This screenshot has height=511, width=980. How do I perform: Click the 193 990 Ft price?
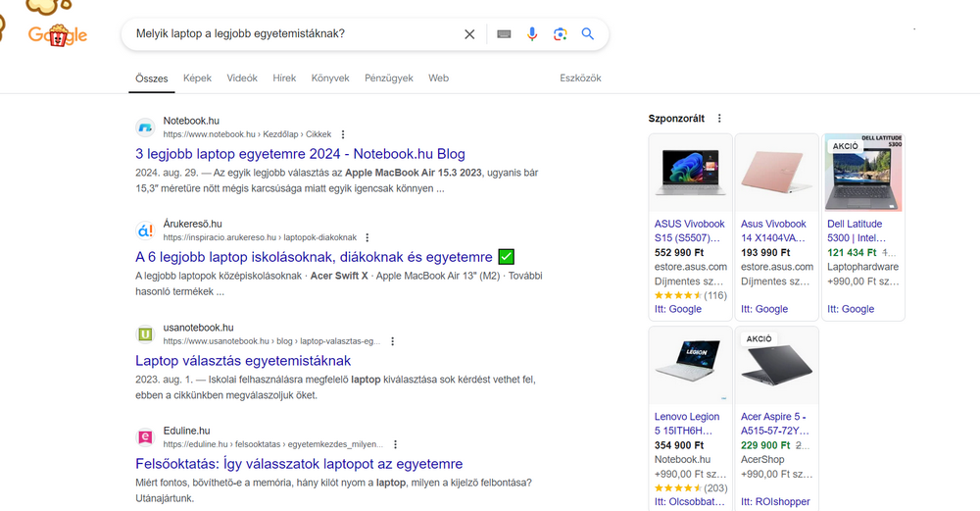(765, 253)
